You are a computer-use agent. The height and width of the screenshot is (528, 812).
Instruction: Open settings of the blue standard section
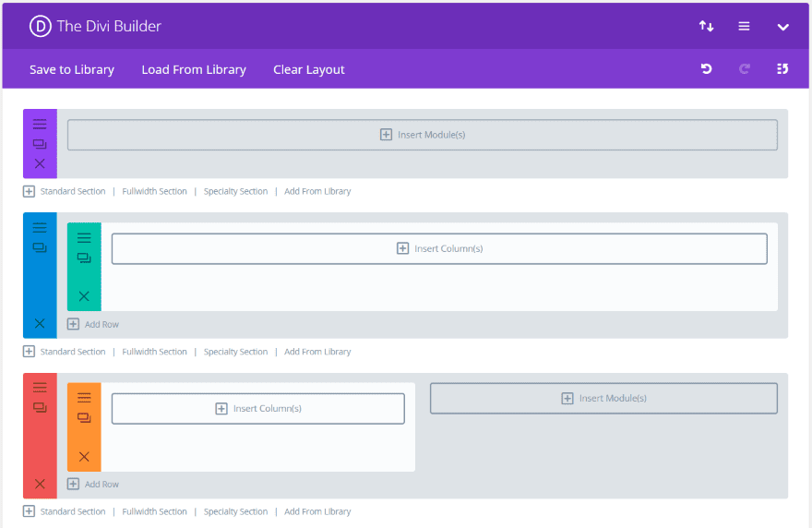pyautogui.click(x=40, y=227)
